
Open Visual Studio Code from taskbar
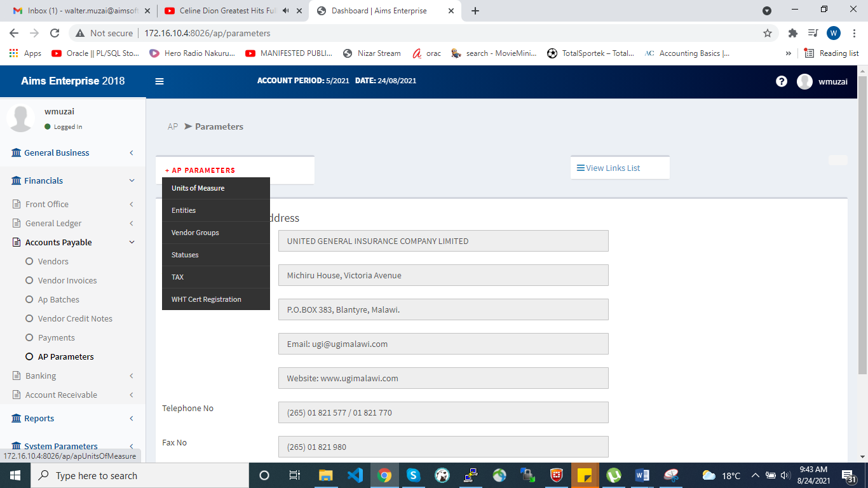click(355, 475)
